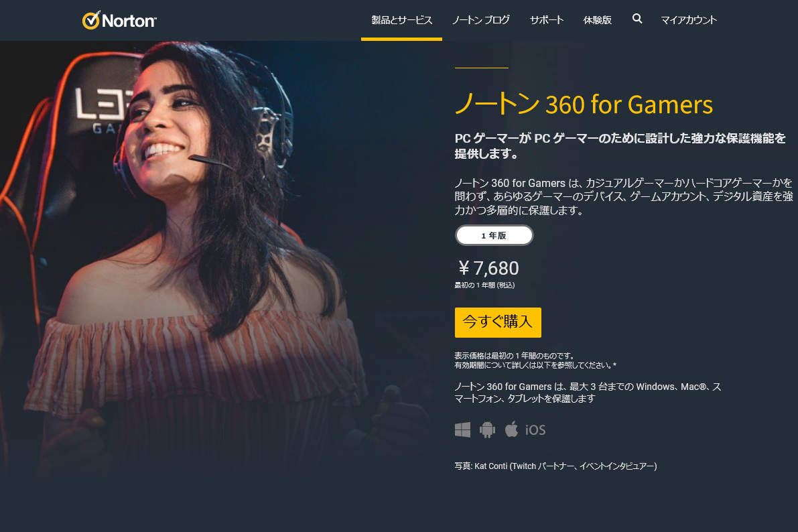
Task: Select the 1 年版 subscription option
Action: pyautogui.click(x=494, y=235)
